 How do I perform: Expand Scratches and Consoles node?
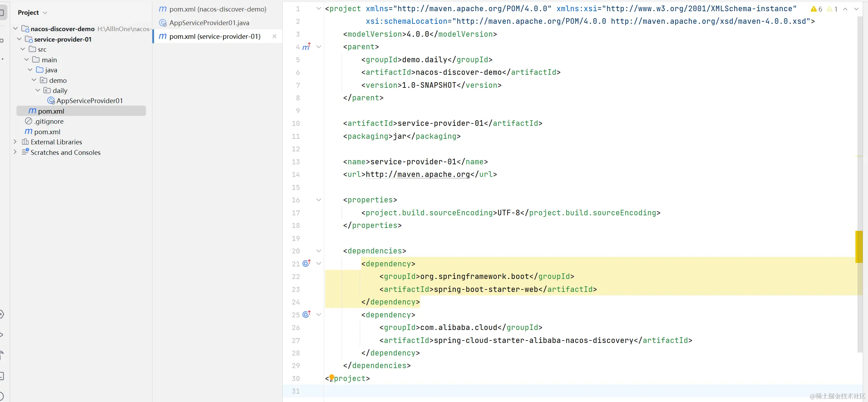15,152
